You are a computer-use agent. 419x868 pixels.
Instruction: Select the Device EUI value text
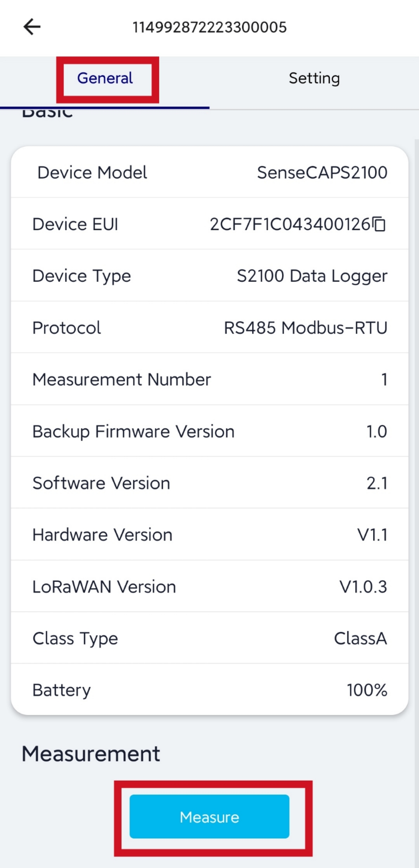click(x=290, y=224)
